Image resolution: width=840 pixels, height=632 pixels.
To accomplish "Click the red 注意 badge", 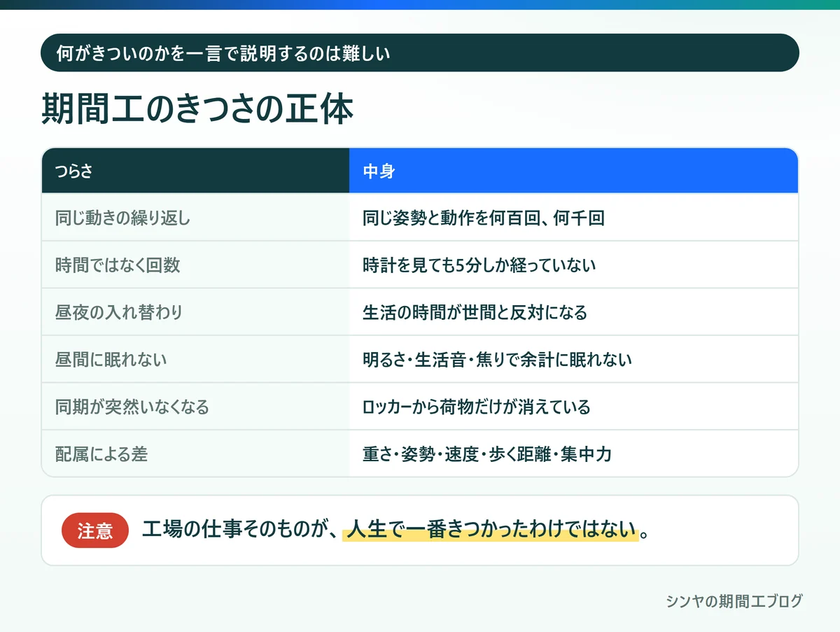I will pyautogui.click(x=95, y=531).
